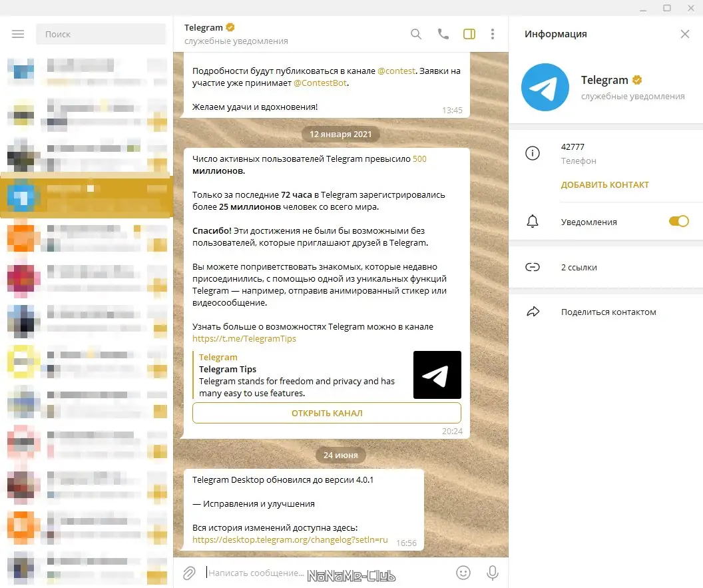Open the @contest mention link
703x588 pixels.
point(396,71)
